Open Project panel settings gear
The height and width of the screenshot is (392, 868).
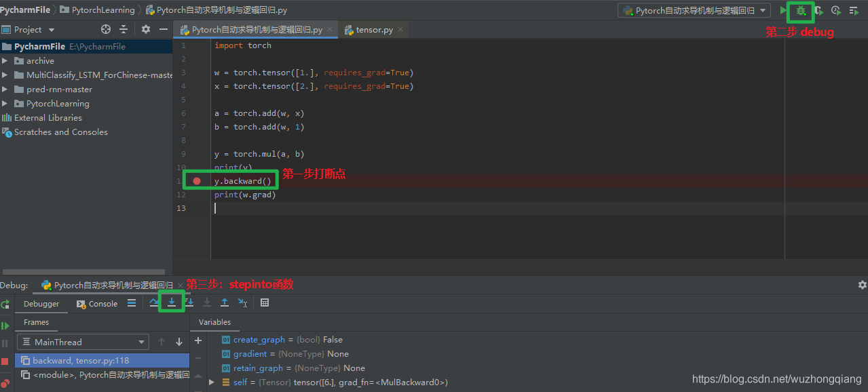tap(146, 29)
